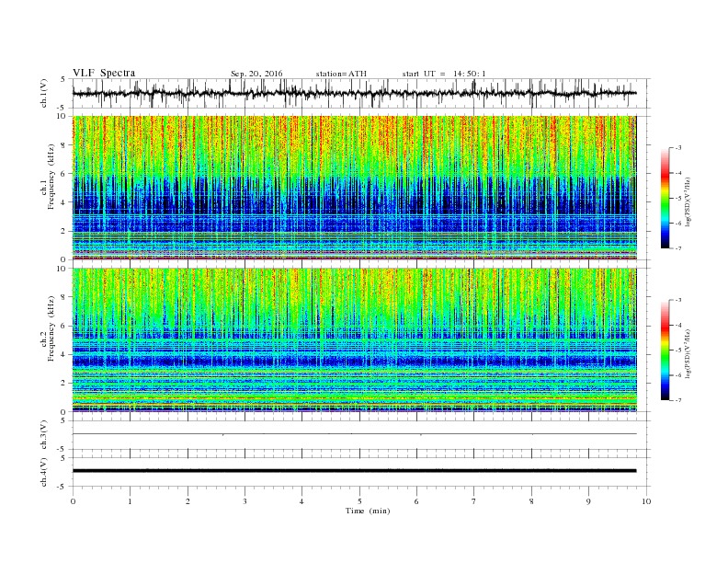
Task: Click the "4" tick on ch.1 frequency axis
Action: pyautogui.click(x=63, y=202)
